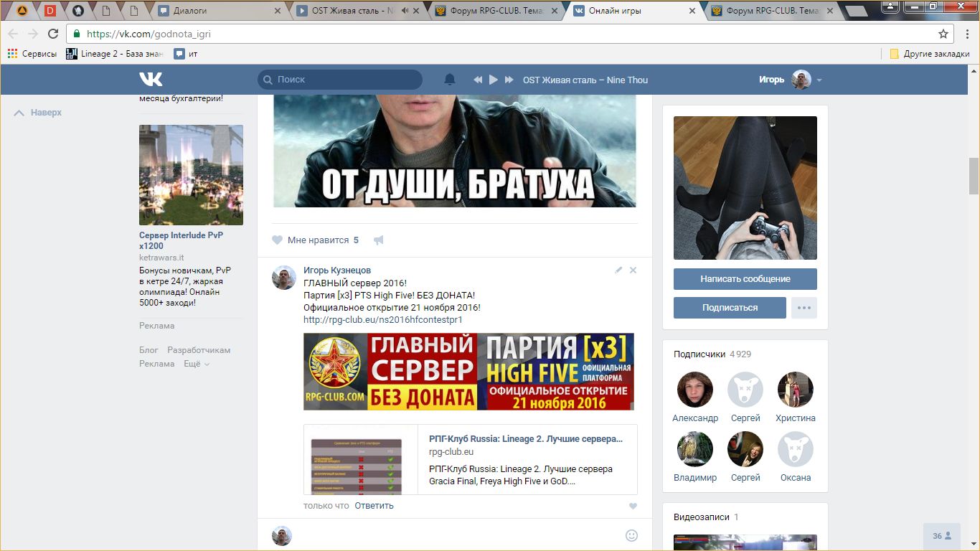The image size is (980, 551).
Task: Open subscriber Владимир's profile
Action: tap(695, 449)
